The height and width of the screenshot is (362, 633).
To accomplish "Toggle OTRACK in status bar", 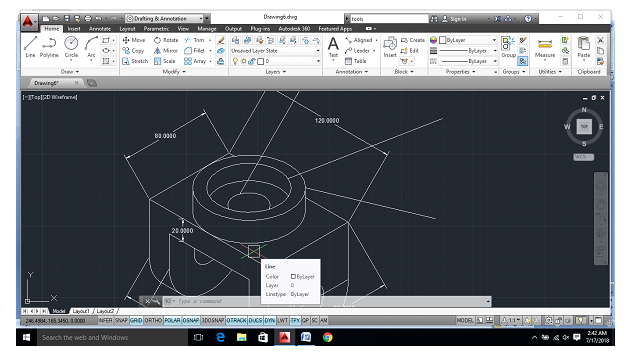I will [236, 320].
